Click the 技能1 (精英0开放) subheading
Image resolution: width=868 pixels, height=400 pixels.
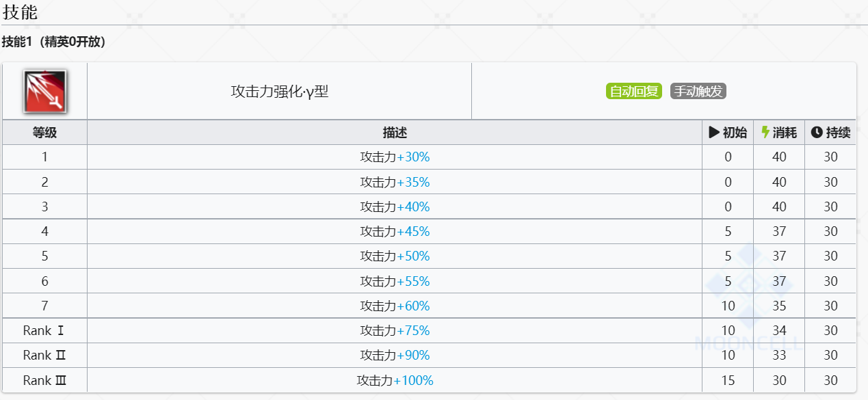(x=53, y=42)
